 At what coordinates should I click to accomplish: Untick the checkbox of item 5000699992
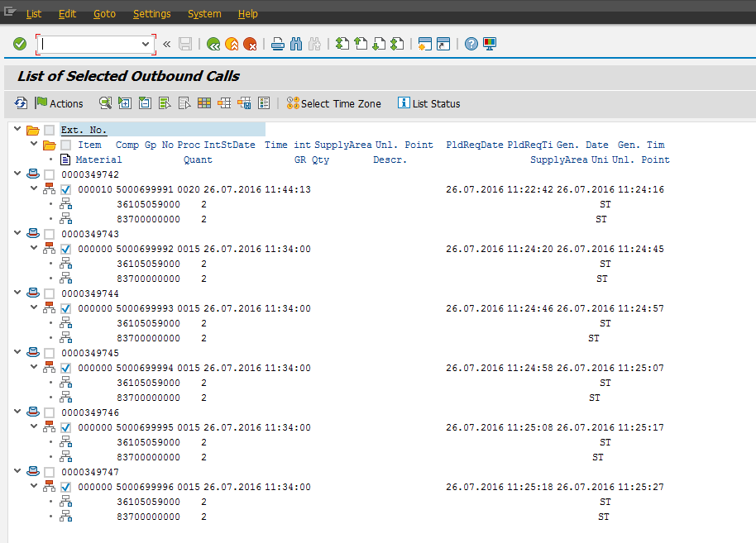point(66,250)
